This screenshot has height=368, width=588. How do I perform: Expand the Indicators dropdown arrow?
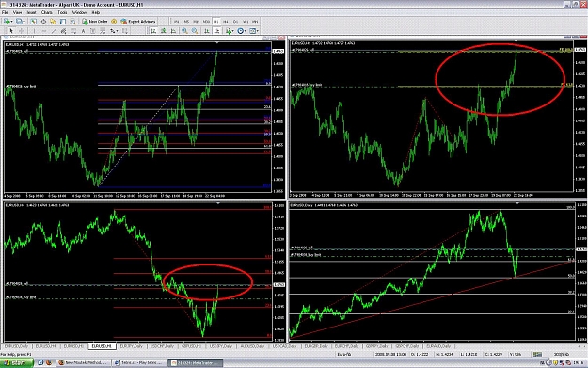[232, 31]
